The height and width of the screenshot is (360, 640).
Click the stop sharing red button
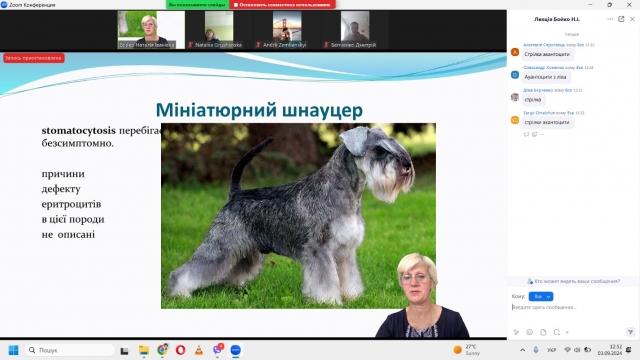pyautogui.click(x=282, y=5)
